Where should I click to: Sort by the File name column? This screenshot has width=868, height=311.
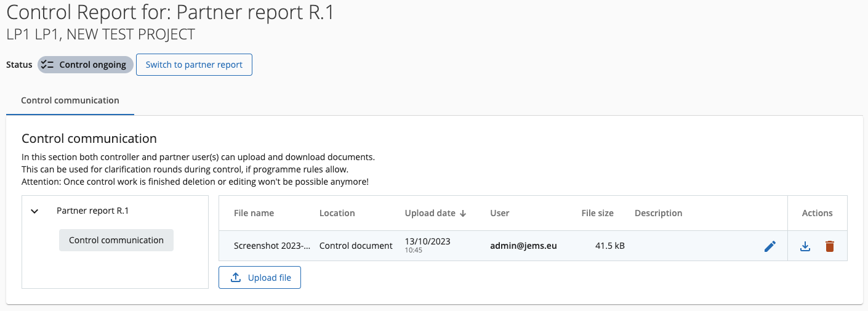[x=254, y=213]
